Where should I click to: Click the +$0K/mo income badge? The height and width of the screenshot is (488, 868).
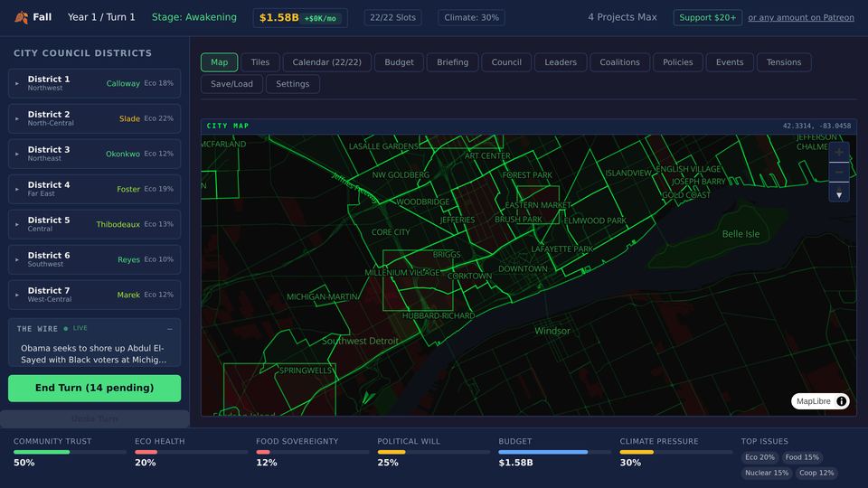(x=320, y=18)
